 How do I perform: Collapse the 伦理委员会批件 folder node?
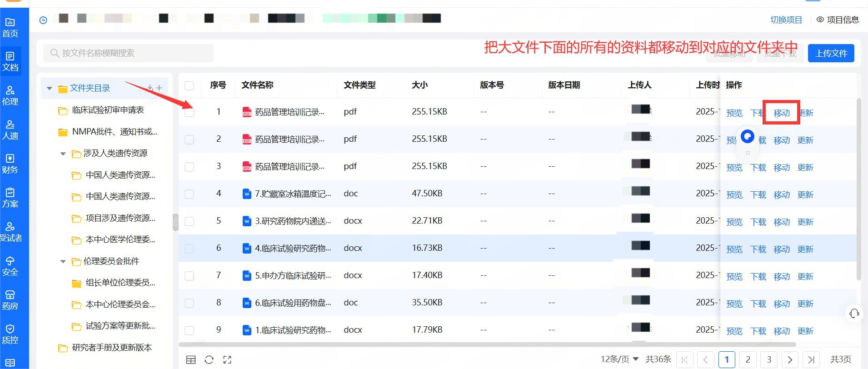pos(63,262)
